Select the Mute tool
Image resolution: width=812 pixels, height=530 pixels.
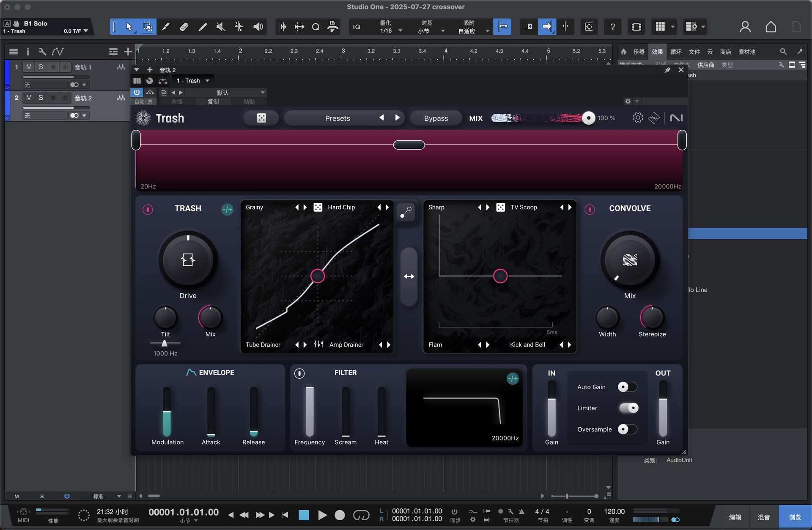tap(221, 27)
